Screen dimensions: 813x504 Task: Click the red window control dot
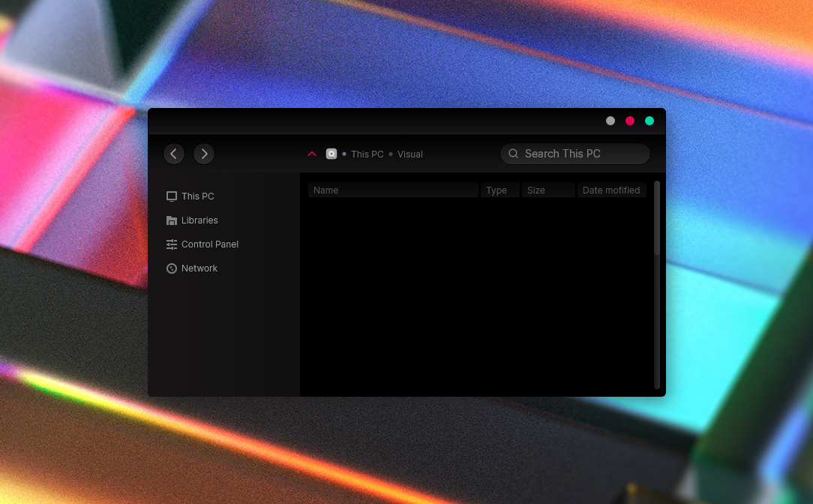coord(630,121)
